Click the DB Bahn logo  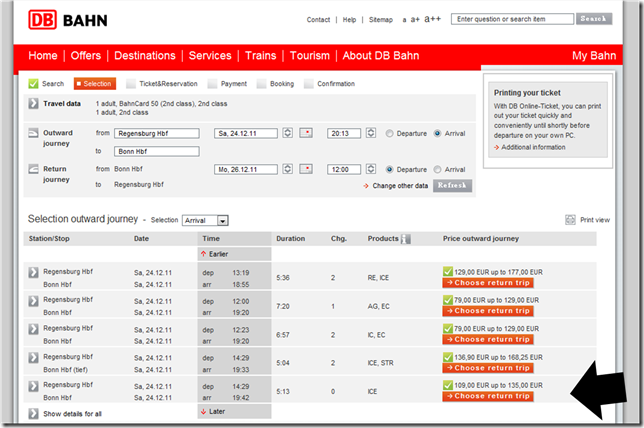(x=68, y=20)
